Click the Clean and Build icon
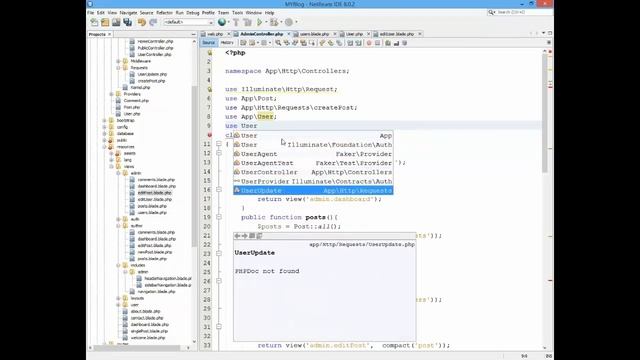The image size is (640, 360). pyautogui.click(x=247, y=22)
